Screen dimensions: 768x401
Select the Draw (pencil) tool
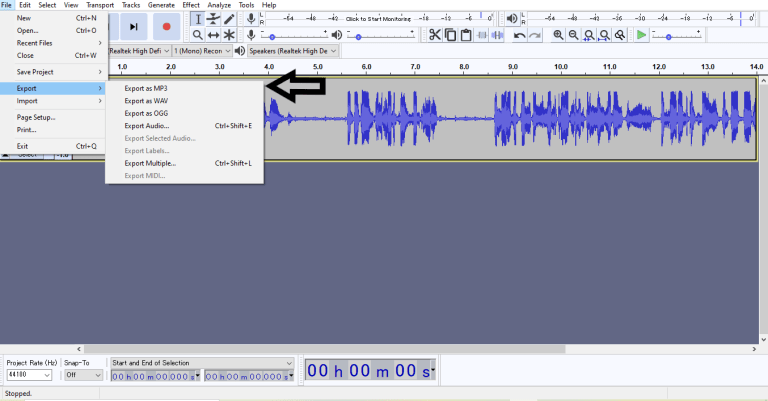tap(230, 19)
